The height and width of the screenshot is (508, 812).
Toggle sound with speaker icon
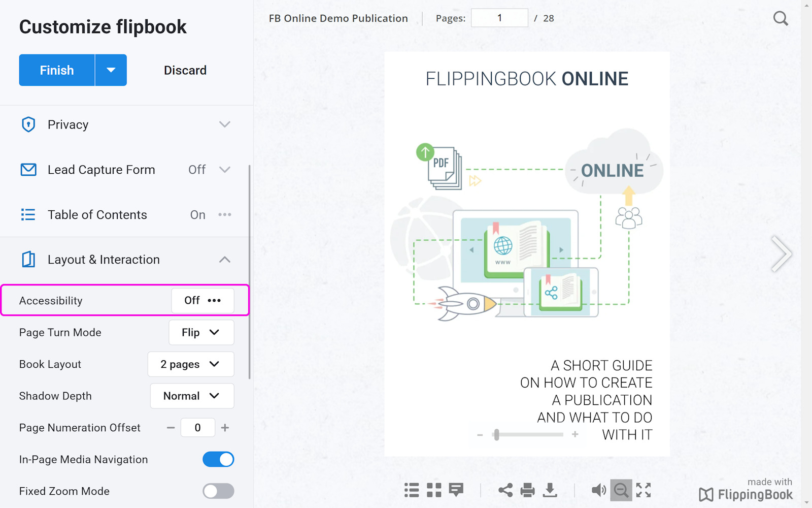pyautogui.click(x=599, y=490)
